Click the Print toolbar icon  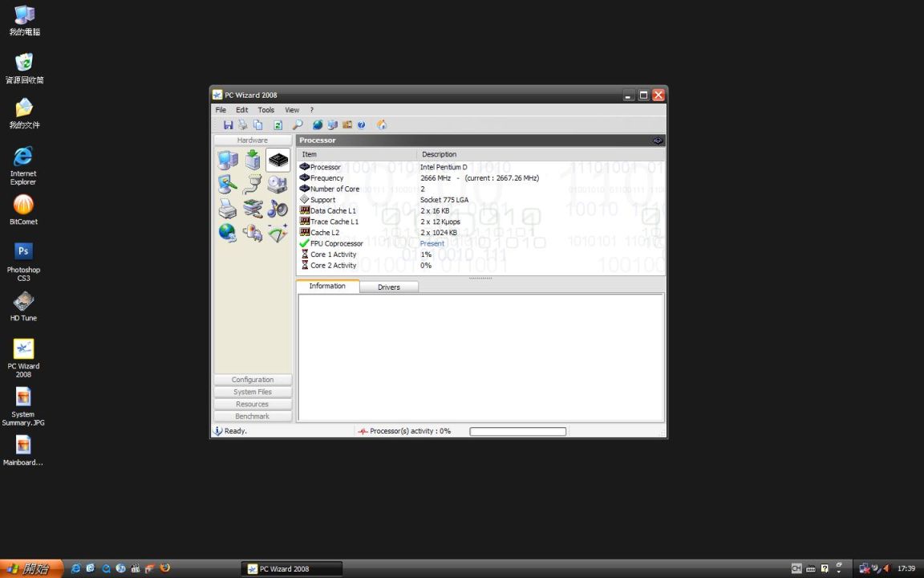pos(243,125)
